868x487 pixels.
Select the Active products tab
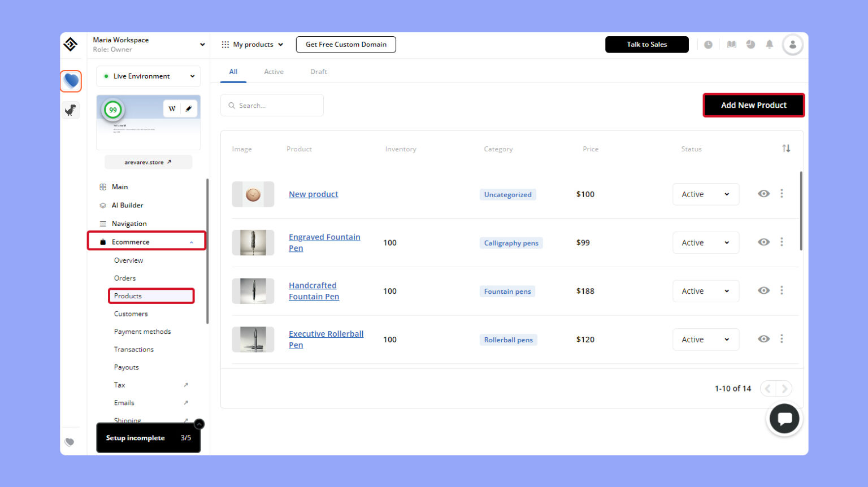coord(274,71)
